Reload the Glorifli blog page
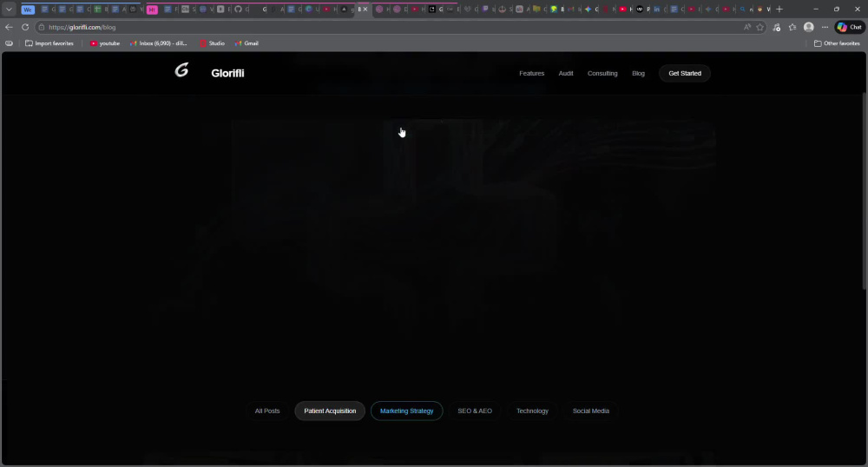Image resolution: width=868 pixels, height=467 pixels. [x=25, y=27]
